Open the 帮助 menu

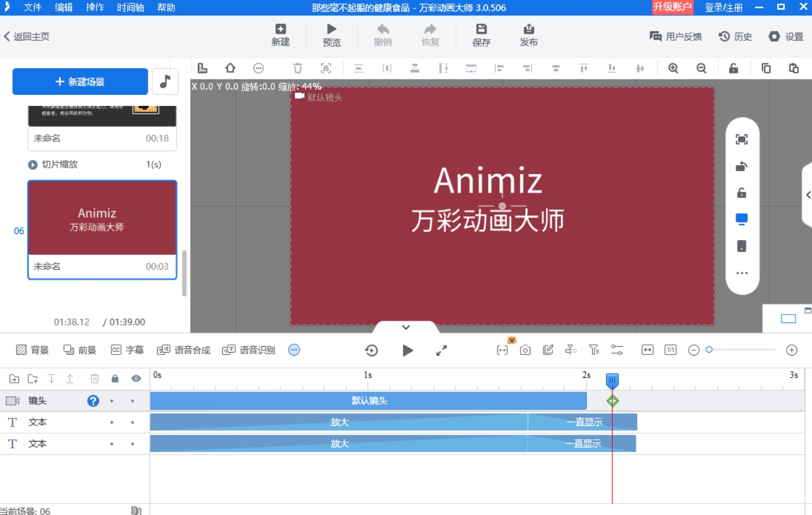166,8
